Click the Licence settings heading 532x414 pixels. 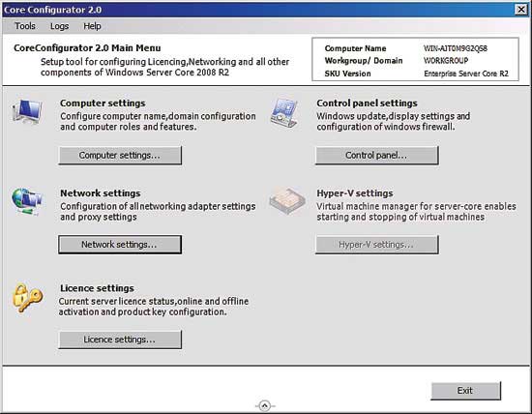coord(97,288)
